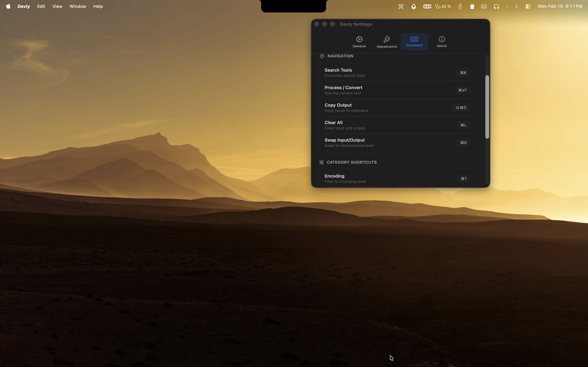Image resolution: width=588 pixels, height=367 pixels.
Task: Open the Help menu
Action: click(x=98, y=6)
